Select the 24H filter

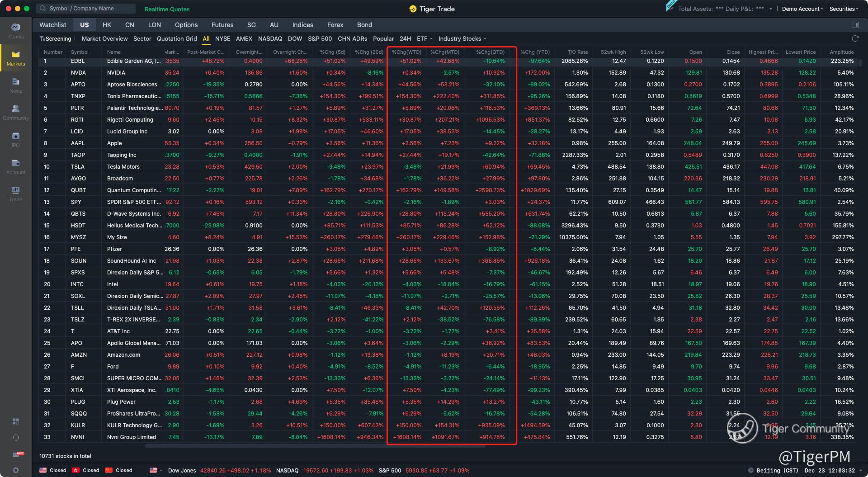(405, 38)
